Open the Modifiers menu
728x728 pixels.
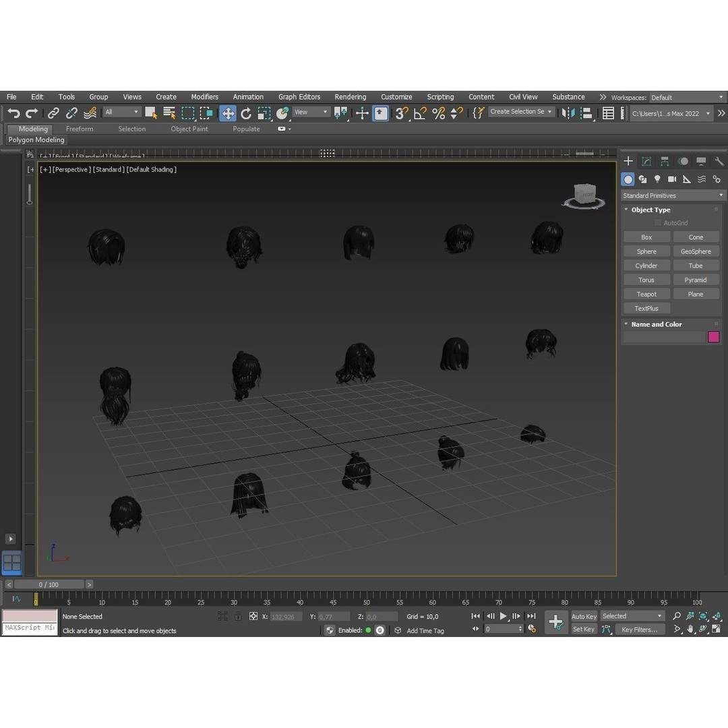204,97
